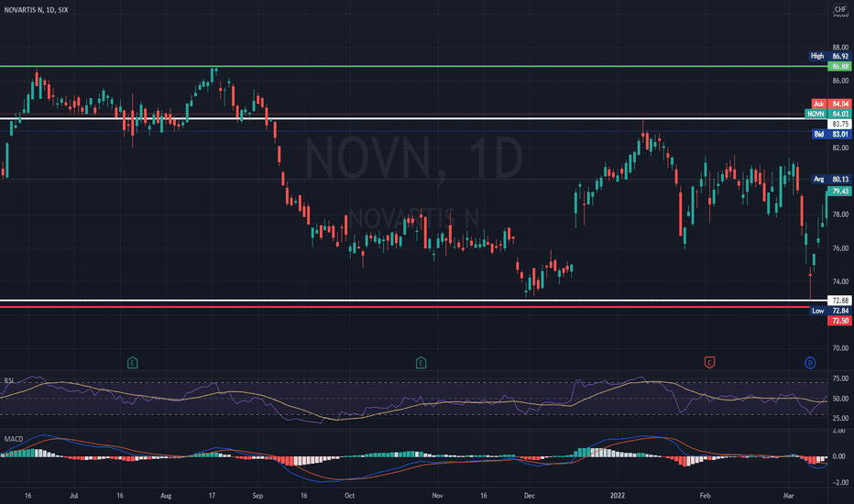Click the red earnings E marker
Image resolution: width=854 pixels, height=504 pixels.
[709, 362]
